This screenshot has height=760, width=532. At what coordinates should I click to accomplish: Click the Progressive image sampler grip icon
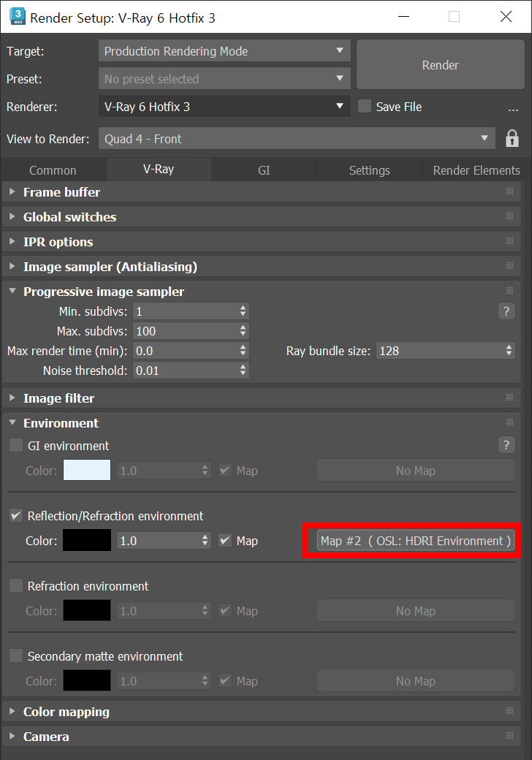[510, 290]
